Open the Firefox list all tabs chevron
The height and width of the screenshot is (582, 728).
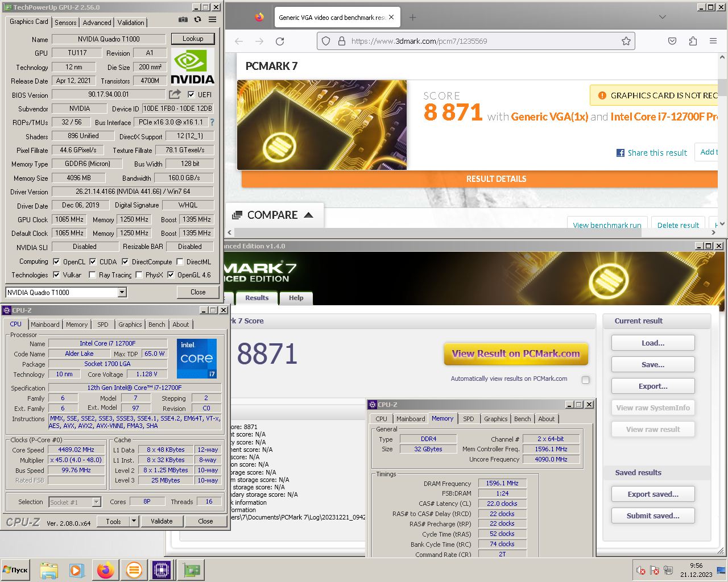tap(662, 17)
